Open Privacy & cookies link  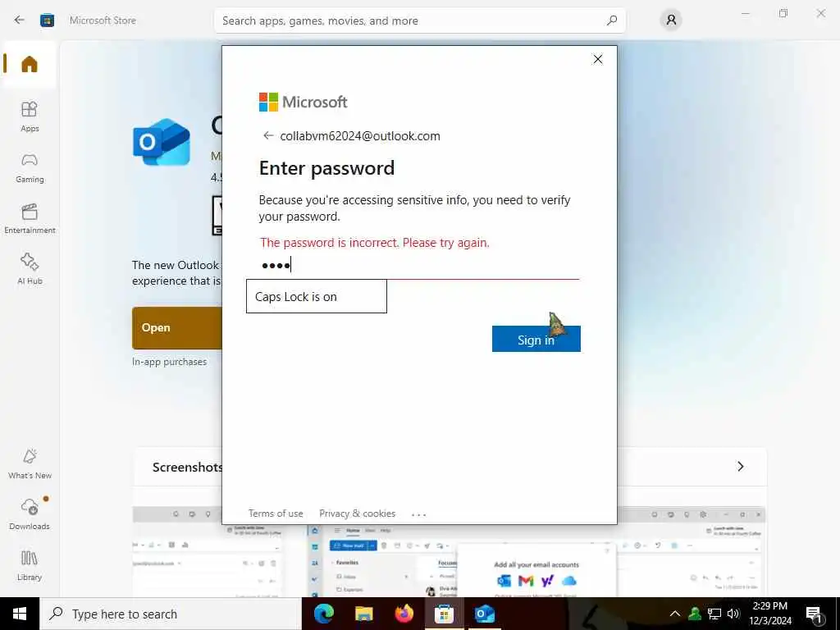point(358,514)
